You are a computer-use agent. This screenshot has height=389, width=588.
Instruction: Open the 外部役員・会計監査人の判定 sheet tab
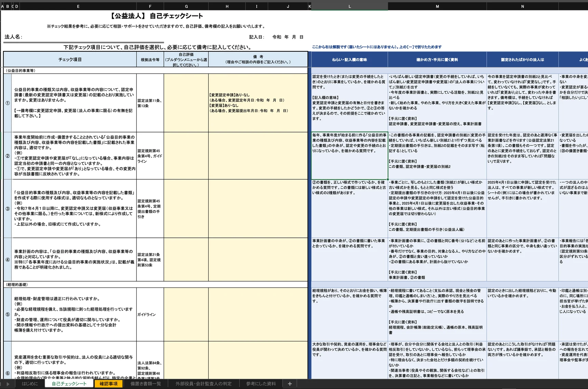[x=203, y=384]
